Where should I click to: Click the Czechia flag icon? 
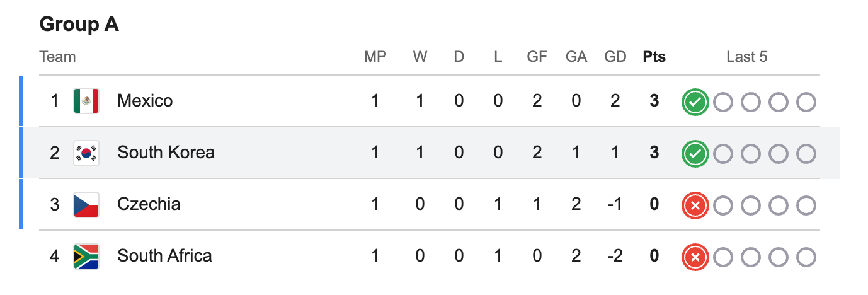tap(86, 204)
